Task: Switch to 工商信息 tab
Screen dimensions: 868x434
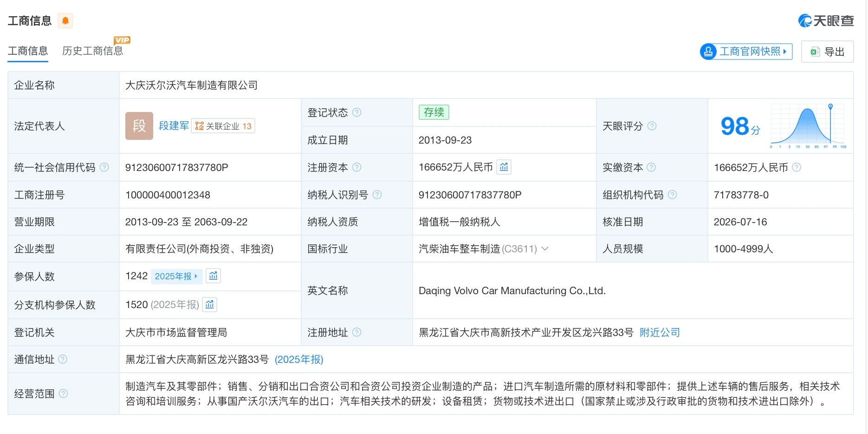Action: click(x=28, y=51)
